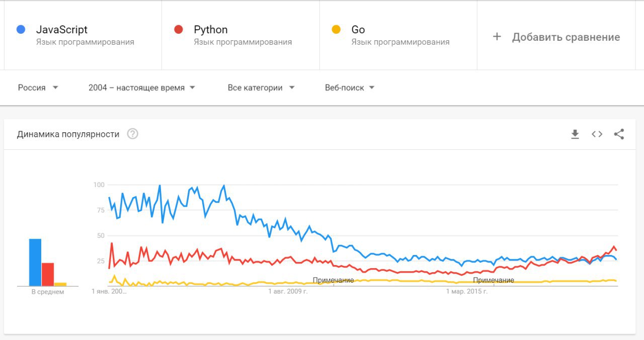644x340 pixels.
Task: Click the blue JavaScript color dot
Action: pyautogui.click(x=21, y=30)
